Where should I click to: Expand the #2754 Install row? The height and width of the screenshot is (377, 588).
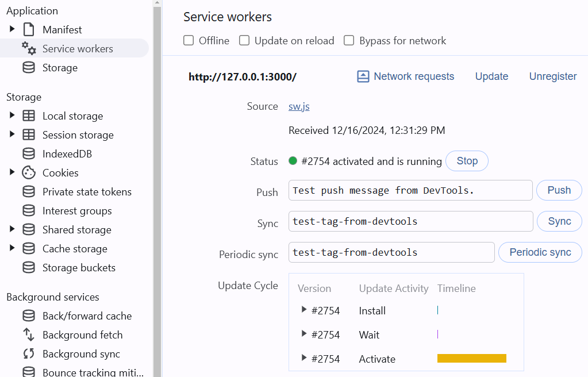[304, 310]
